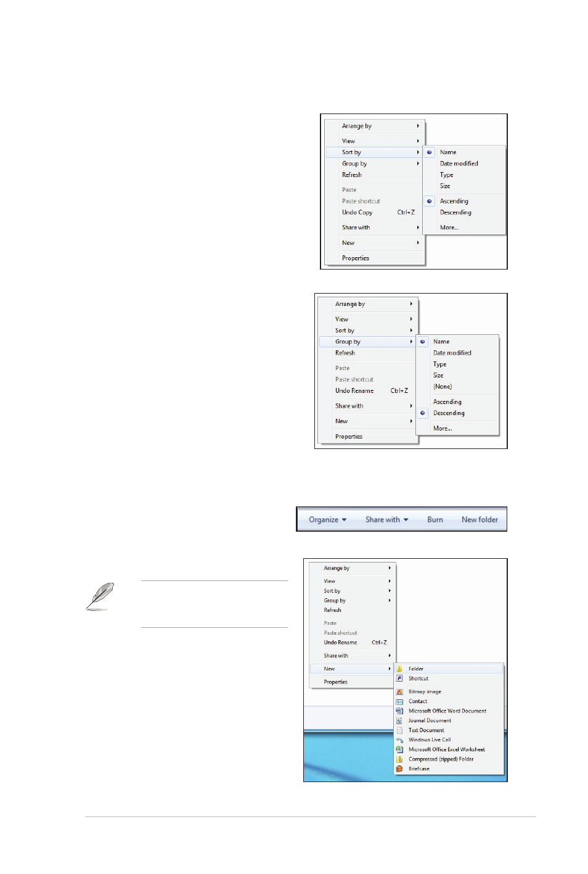Select Windows Live Call label
This screenshot has height=874, width=588.
tap(430, 740)
